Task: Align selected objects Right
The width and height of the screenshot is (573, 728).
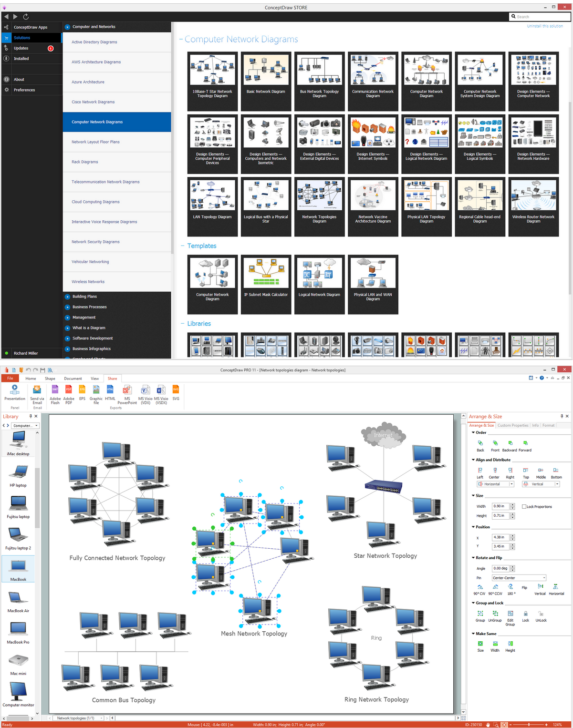Action: [510, 473]
